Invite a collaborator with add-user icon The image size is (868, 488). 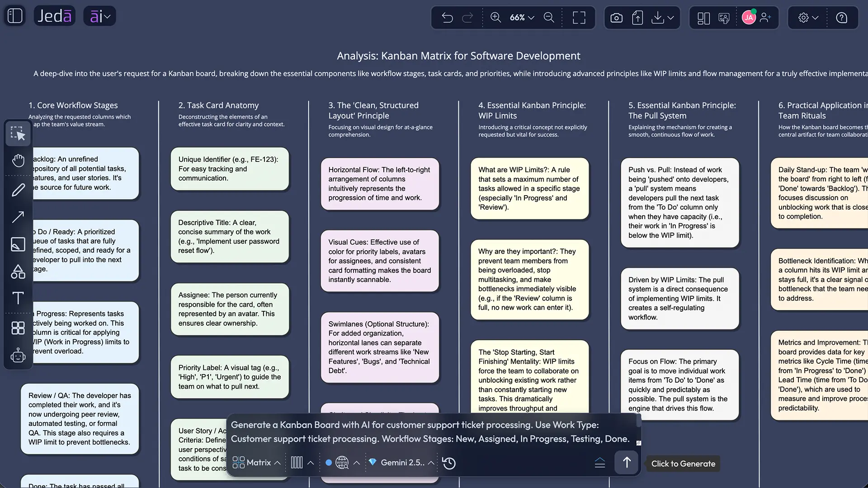tap(765, 18)
